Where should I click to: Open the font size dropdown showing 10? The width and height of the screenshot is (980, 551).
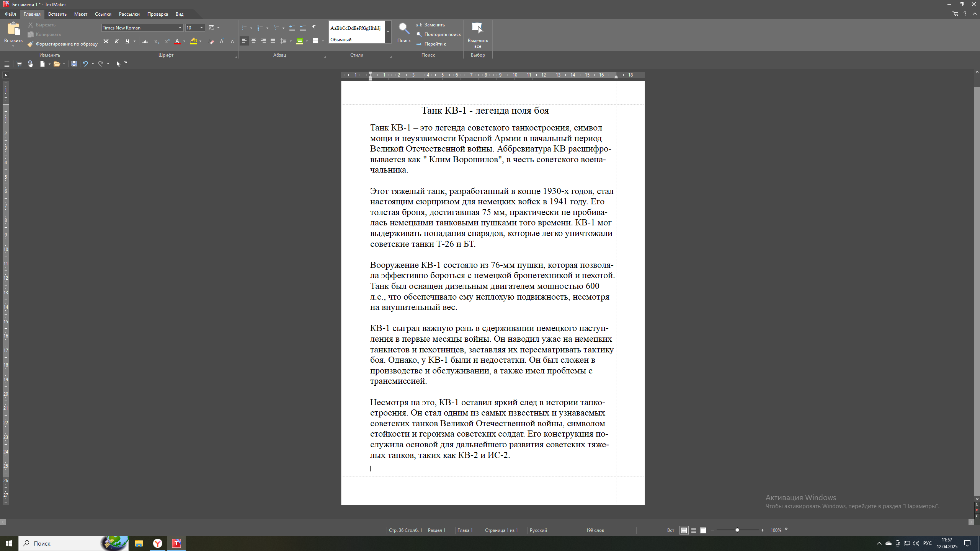pyautogui.click(x=202, y=28)
